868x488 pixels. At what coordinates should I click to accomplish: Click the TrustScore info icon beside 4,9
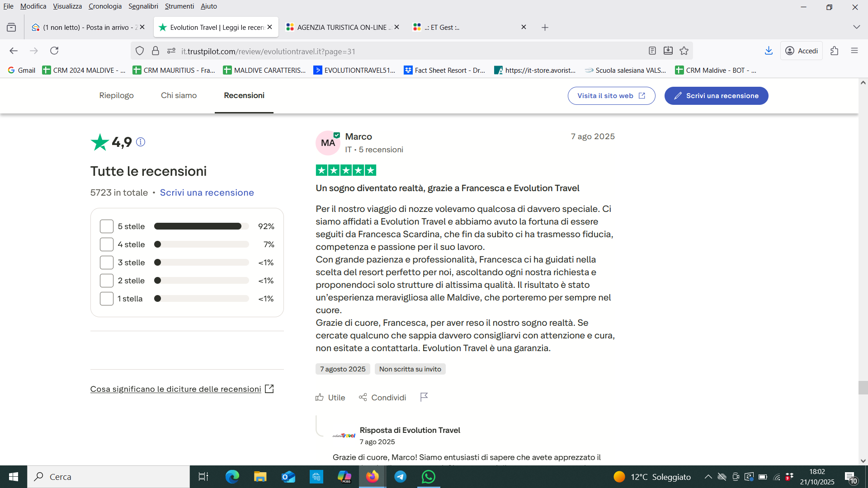141,142
